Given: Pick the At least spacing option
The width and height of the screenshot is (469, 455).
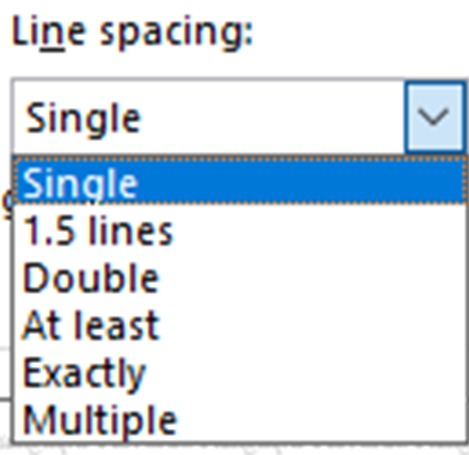Looking at the screenshot, I should pyautogui.click(x=239, y=325).
